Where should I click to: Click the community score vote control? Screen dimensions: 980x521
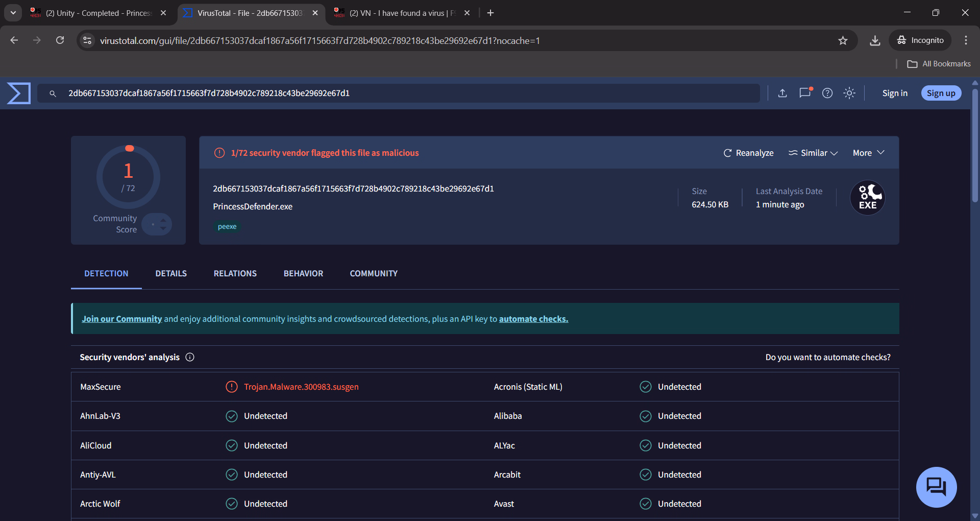[157, 224]
